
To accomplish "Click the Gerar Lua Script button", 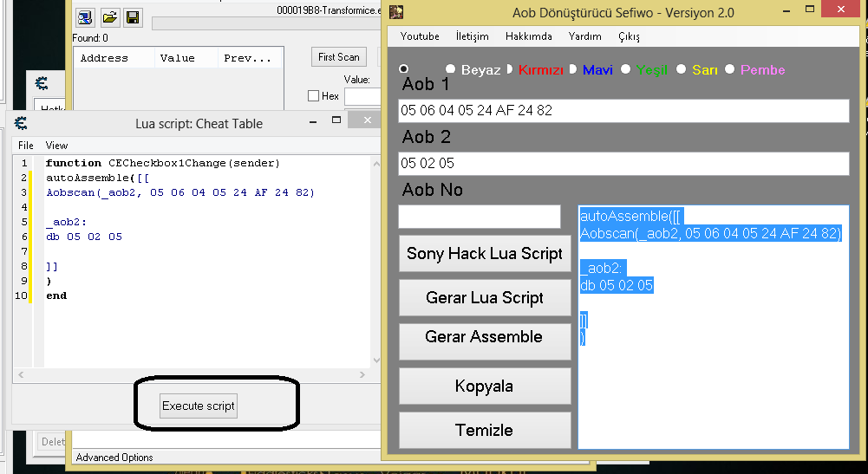I will point(485,297).
